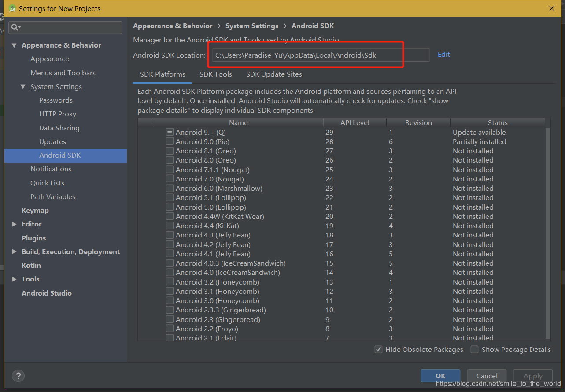This screenshot has height=392, width=565.
Task: Collapse the Appearance & Behavior section
Action: pos(14,45)
